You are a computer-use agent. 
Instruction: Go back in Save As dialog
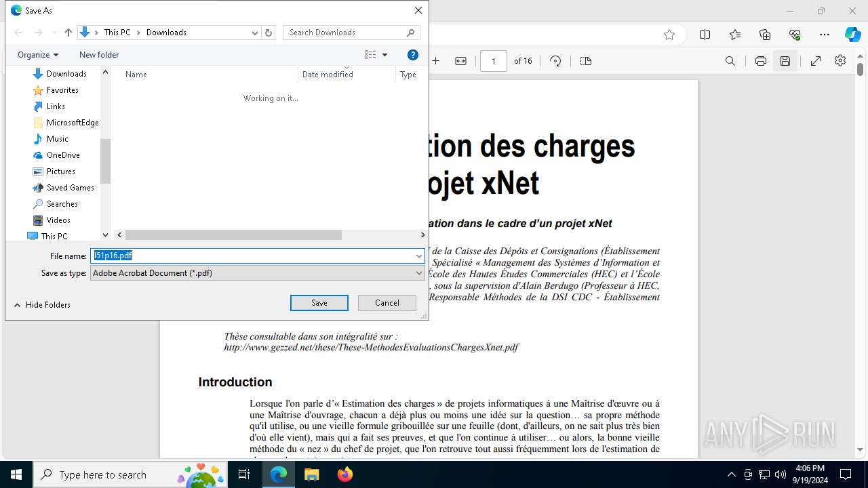(x=19, y=33)
